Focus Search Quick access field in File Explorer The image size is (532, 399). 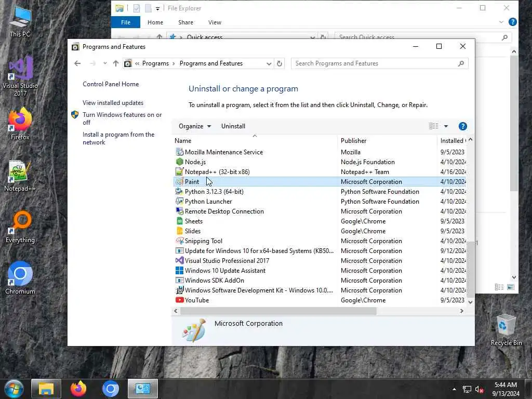click(422, 37)
